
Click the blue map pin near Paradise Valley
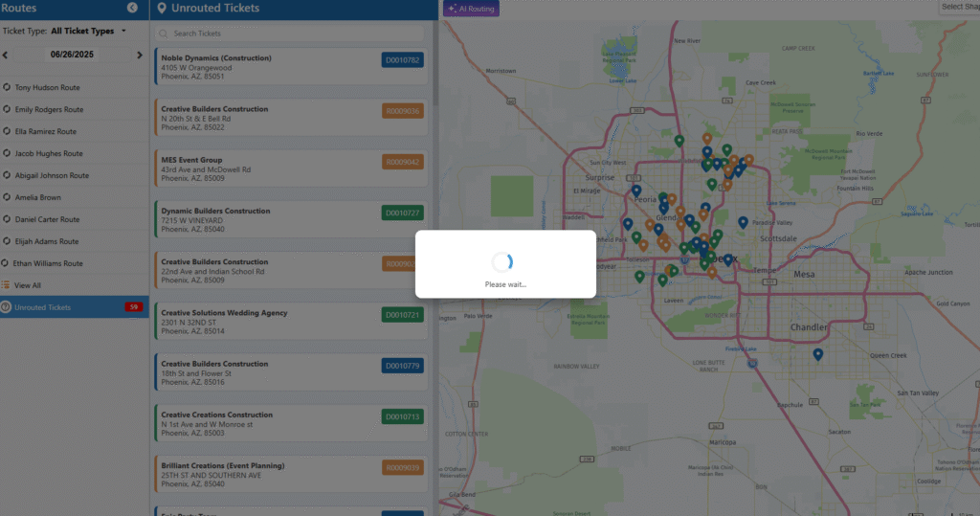[743, 223]
